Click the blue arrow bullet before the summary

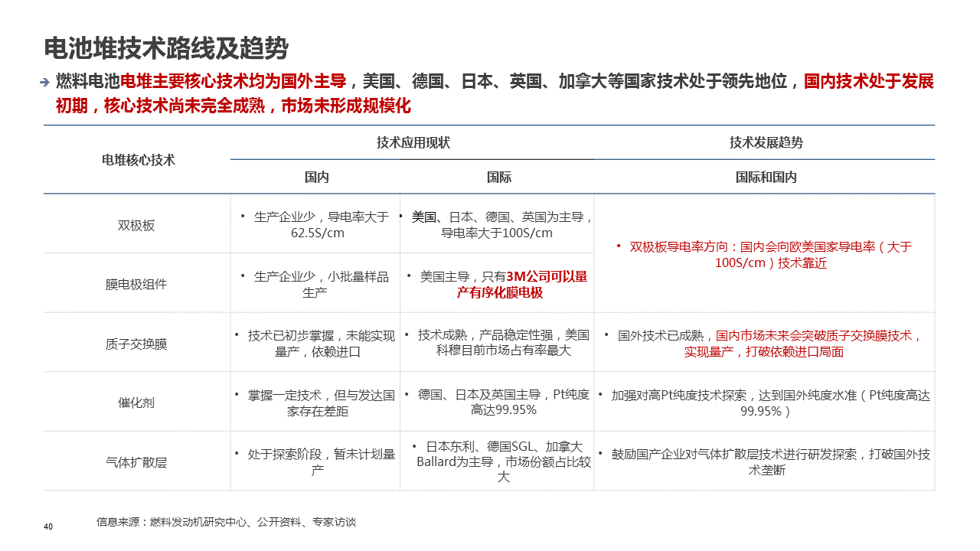[x=46, y=83]
